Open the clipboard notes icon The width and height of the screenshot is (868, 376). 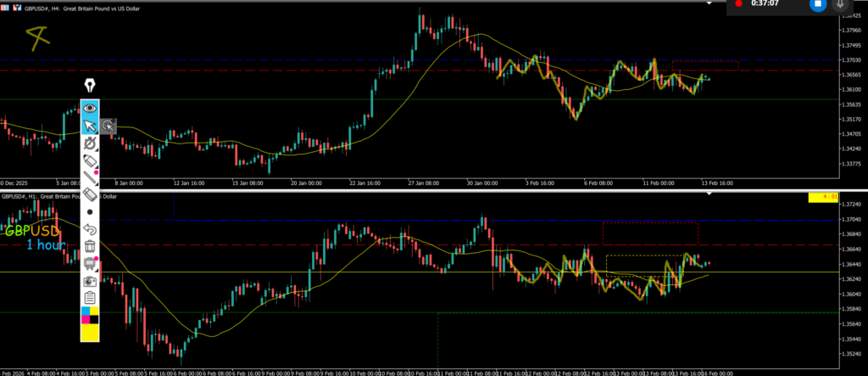tap(89, 297)
